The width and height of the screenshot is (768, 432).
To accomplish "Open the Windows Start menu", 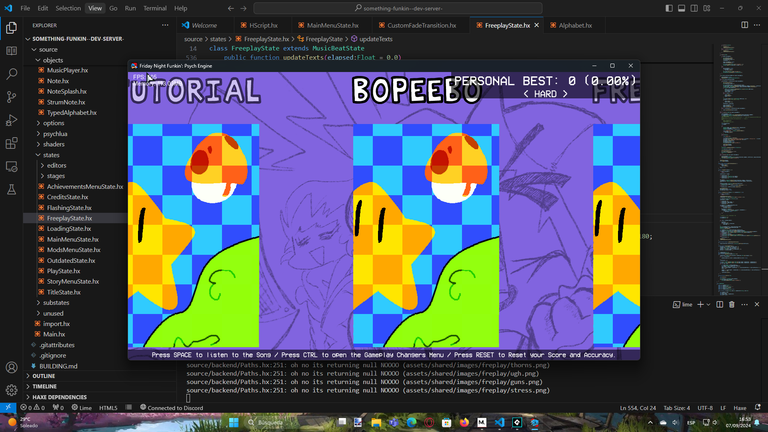I will [234, 422].
